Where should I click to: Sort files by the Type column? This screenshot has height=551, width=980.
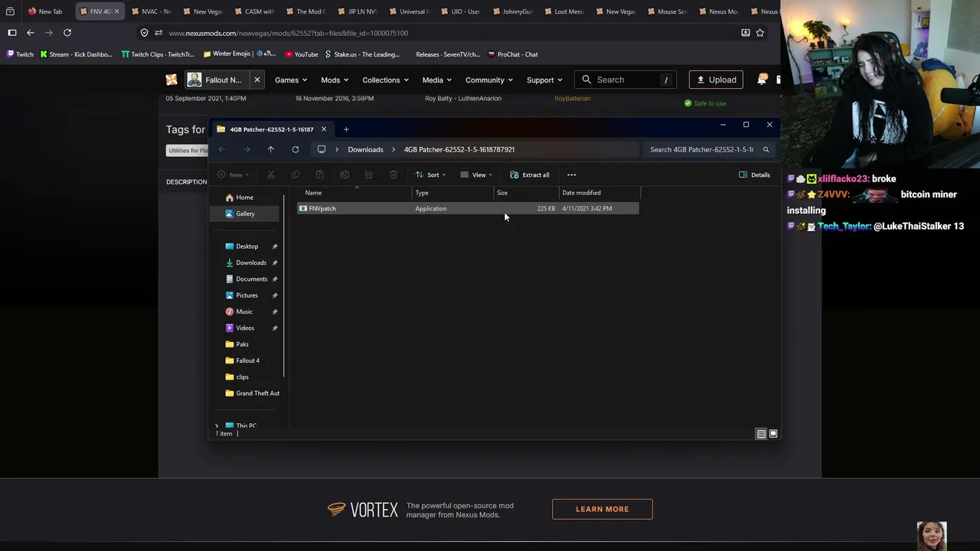click(x=453, y=193)
